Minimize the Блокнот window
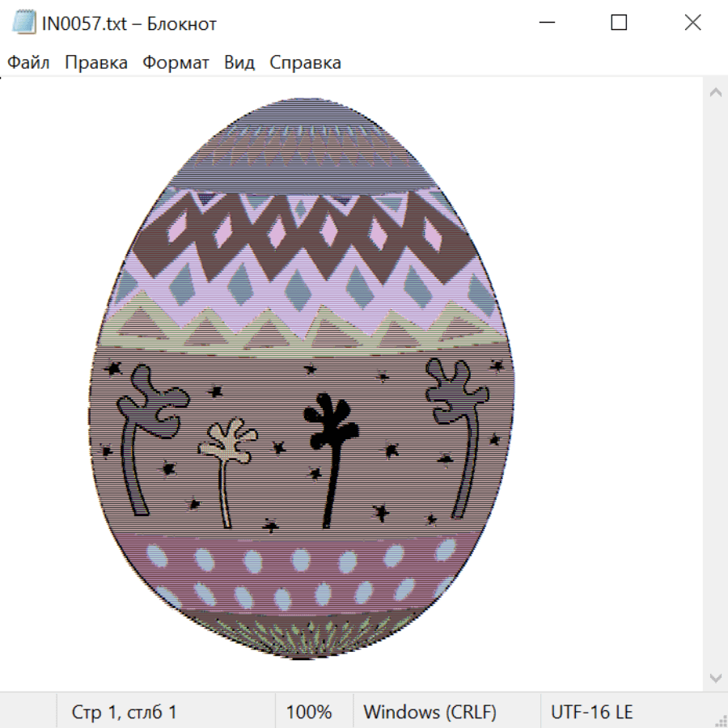Image resolution: width=728 pixels, height=728 pixels. (546, 23)
